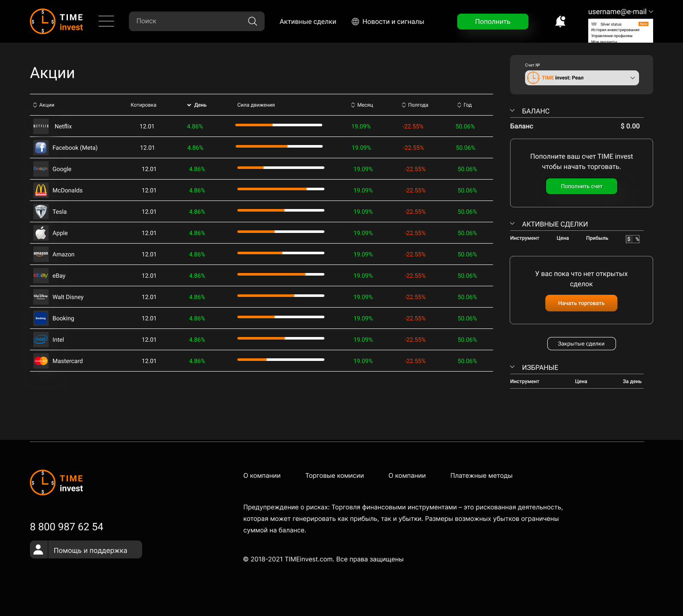Screen dimensions: 683x616
Task: Click the Tesla logo icon
Action: [41, 212]
